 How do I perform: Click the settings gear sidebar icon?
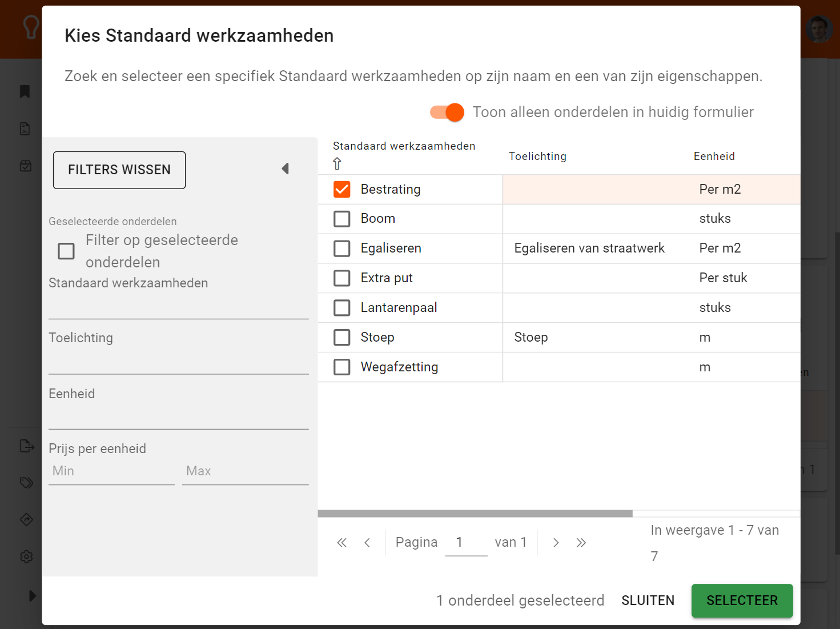26,556
